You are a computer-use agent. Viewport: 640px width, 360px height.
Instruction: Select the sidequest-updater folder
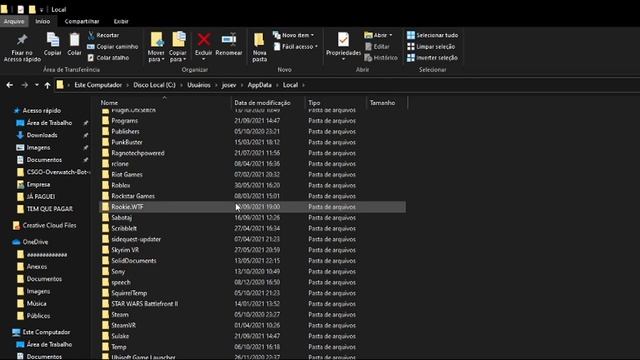pyautogui.click(x=136, y=239)
